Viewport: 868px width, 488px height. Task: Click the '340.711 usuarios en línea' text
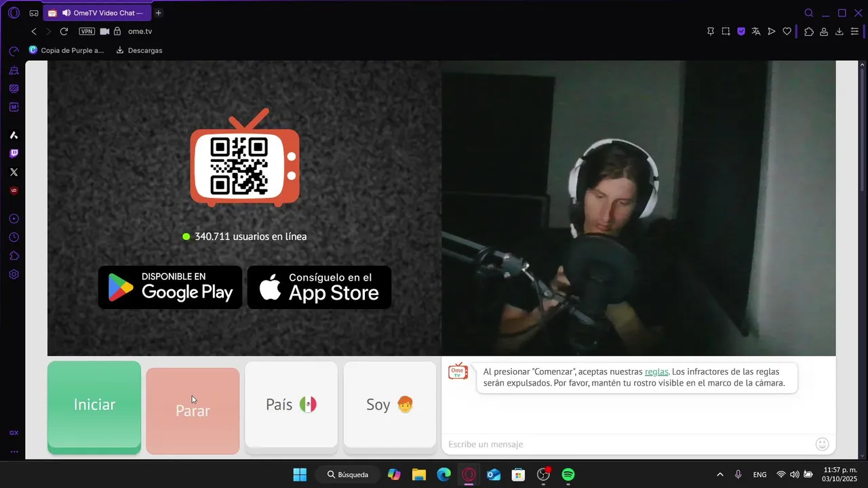251,237
